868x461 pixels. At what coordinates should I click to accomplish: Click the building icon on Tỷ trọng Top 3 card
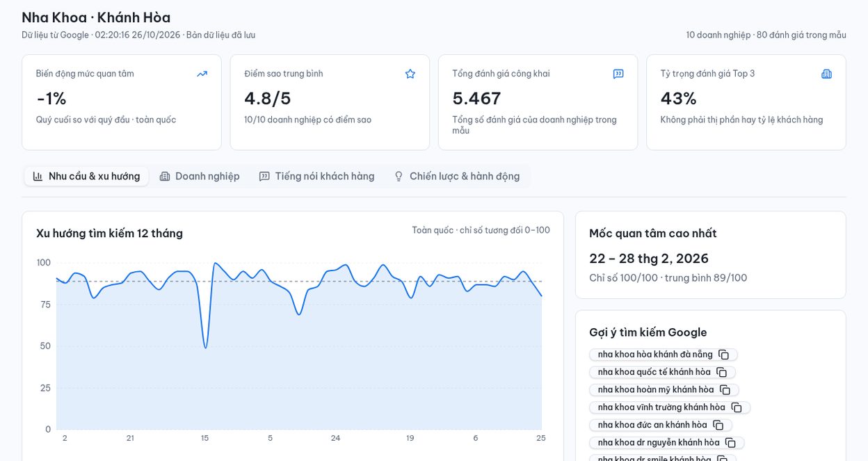pyautogui.click(x=826, y=74)
